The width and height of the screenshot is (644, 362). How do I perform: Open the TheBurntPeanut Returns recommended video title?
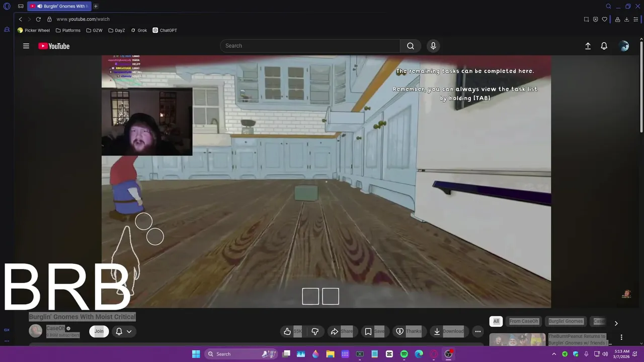click(x=577, y=339)
